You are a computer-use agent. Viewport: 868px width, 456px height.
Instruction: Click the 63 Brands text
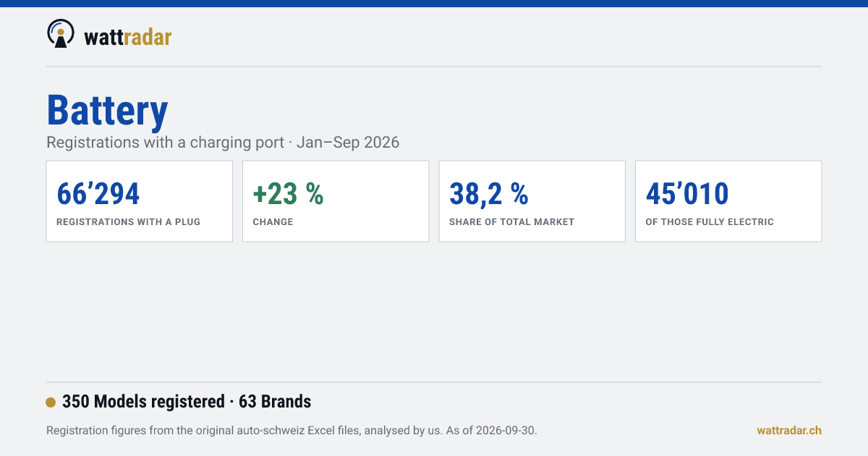[275, 402]
